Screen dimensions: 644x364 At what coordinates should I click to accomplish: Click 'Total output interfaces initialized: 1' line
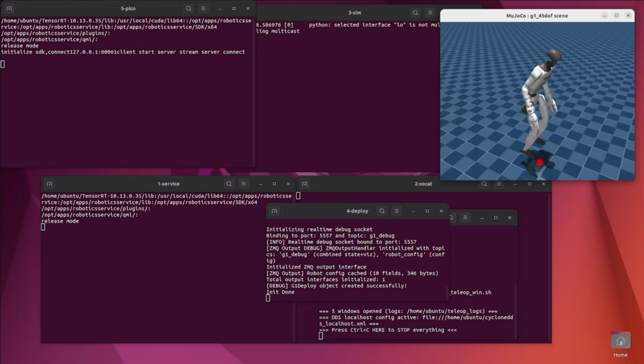tap(325, 280)
